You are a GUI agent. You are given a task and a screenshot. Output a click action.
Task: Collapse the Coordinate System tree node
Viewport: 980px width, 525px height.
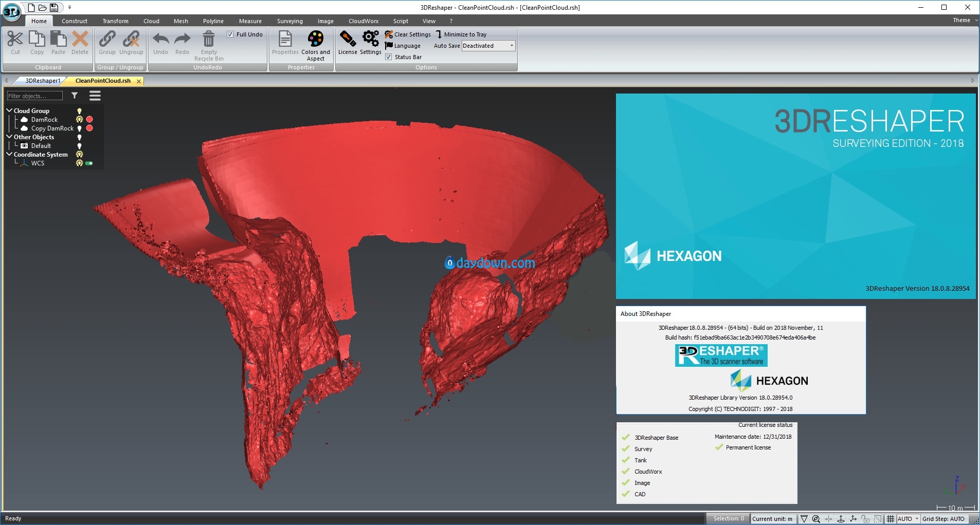[x=9, y=154]
